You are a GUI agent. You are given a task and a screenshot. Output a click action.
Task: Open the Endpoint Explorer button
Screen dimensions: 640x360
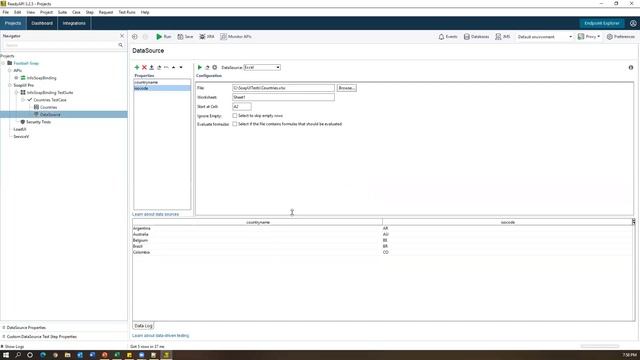coord(602,23)
